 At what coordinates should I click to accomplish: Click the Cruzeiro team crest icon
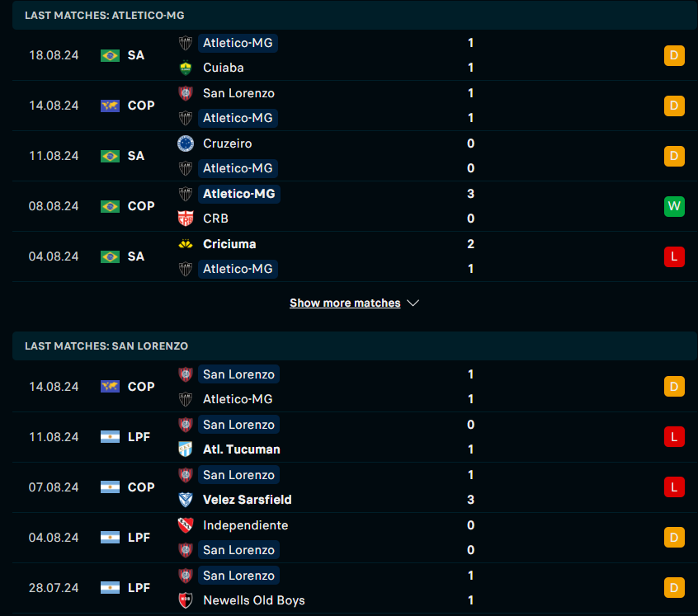[x=185, y=143]
